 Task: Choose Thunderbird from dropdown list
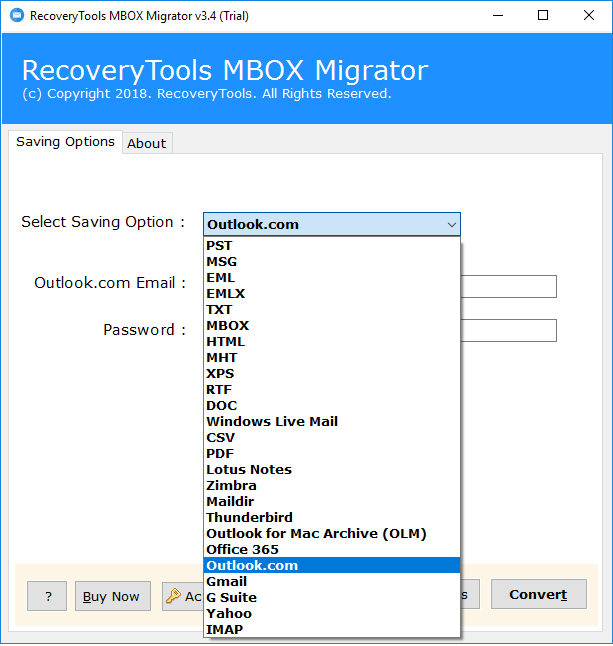(332, 517)
